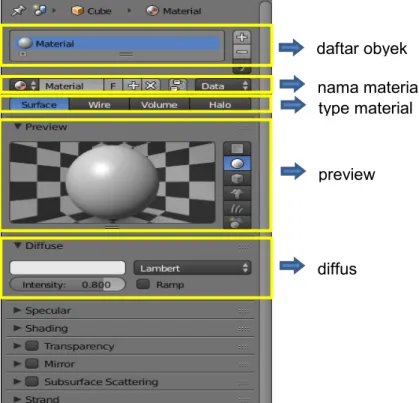Click the scene objects icon in the breadcrumb
Image resolution: width=419 pixels, height=403 pixels.
(40, 10)
